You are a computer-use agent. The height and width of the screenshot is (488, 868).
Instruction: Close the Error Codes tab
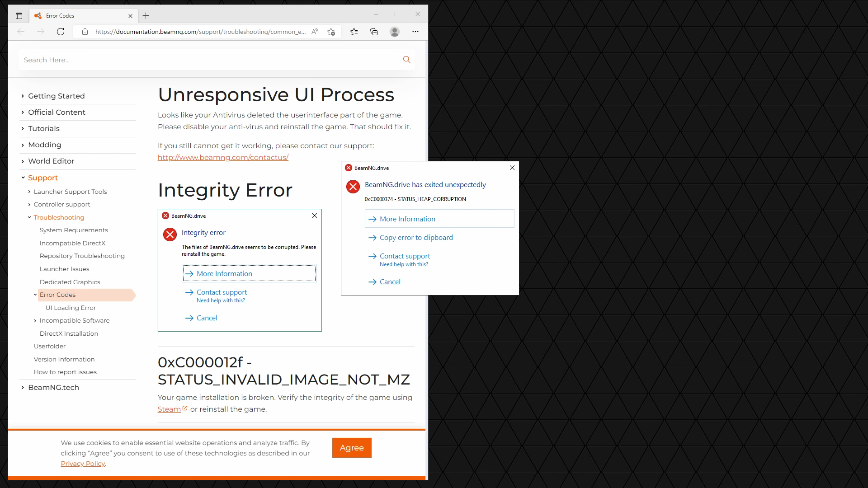point(130,16)
